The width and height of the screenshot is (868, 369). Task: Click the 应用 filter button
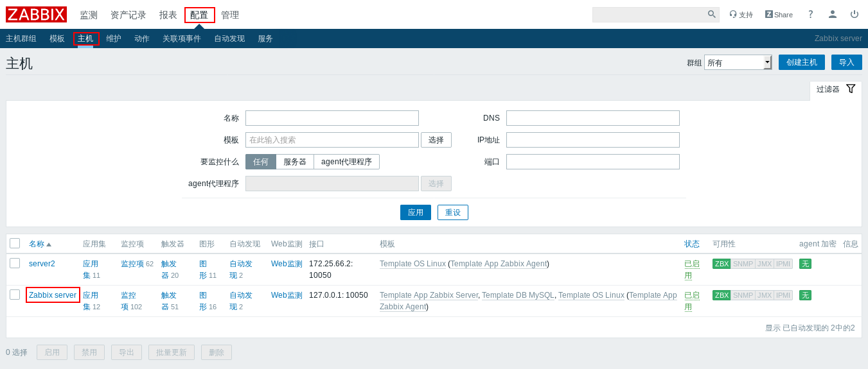click(x=416, y=212)
